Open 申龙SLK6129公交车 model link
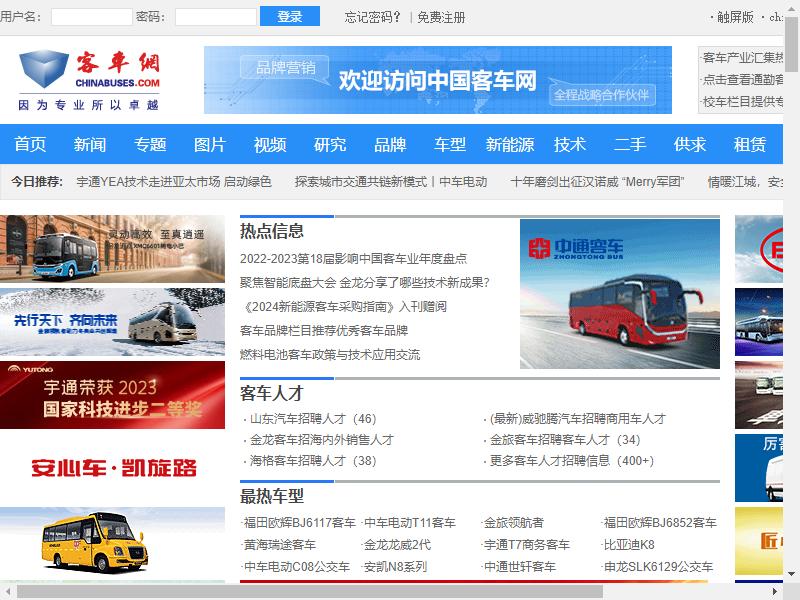Image resolution: width=800 pixels, height=600 pixels. pyautogui.click(x=658, y=566)
